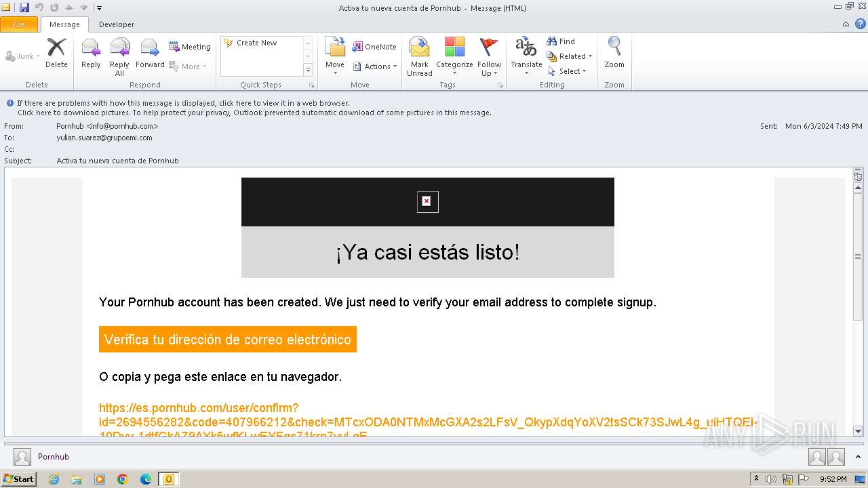Viewport: 868px width, 488px height.
Task: Click the Outlook taskbar button
Action: pyautogui.click(x=169, y=479)
